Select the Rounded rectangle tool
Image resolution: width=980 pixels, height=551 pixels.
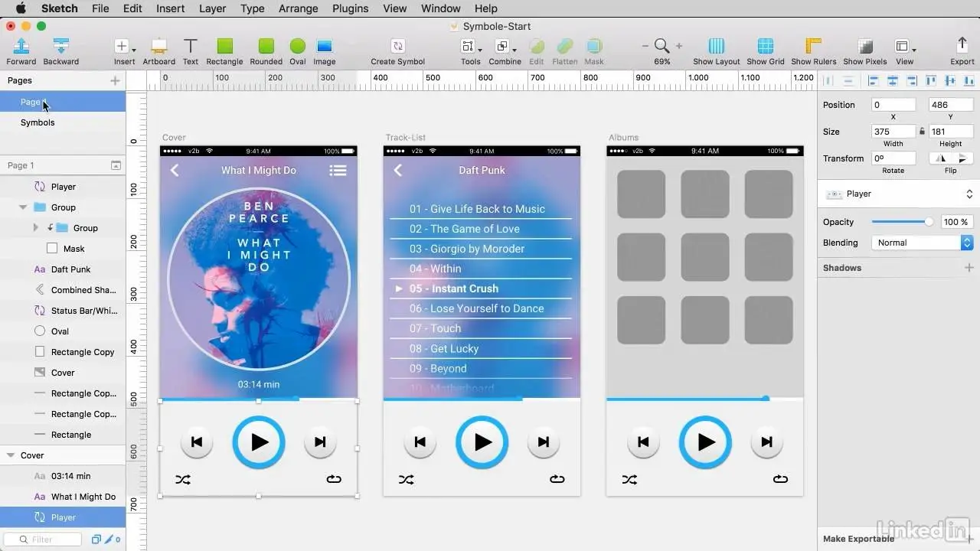coord(266,51)
